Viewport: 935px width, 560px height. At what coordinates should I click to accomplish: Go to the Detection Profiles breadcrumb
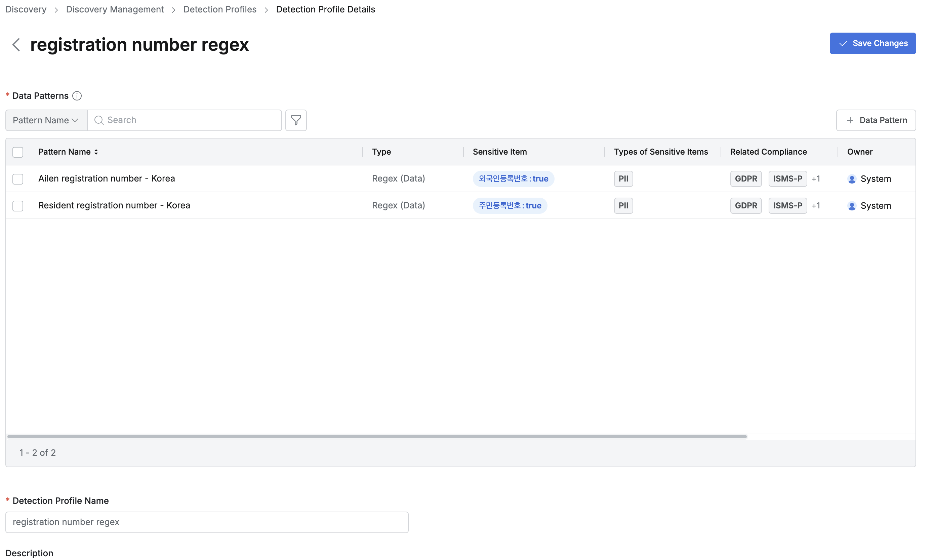click(x=219, y=9)
